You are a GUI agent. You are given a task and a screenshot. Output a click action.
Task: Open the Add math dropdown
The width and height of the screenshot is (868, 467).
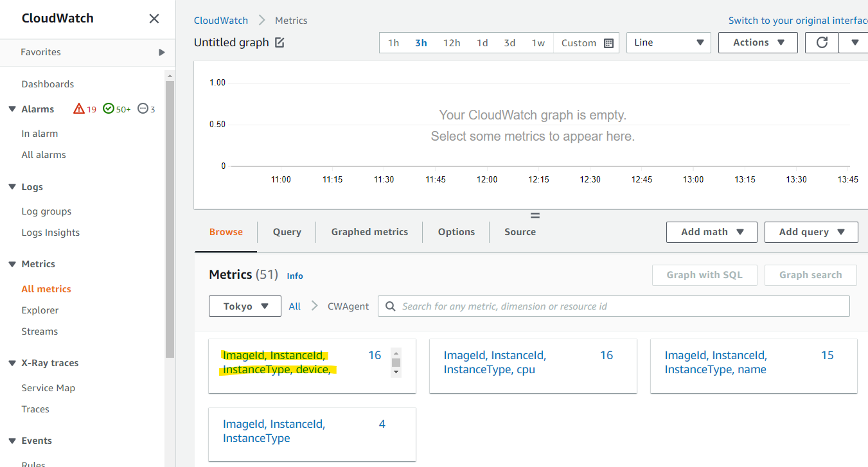pos(712,232)
